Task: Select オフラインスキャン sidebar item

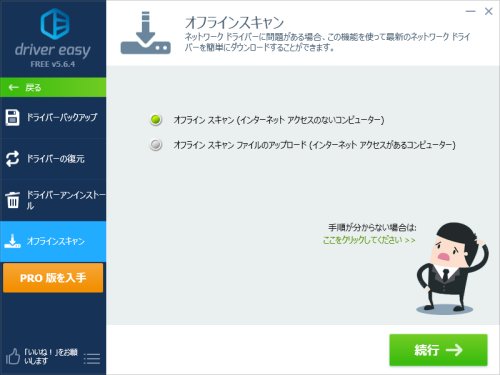Action: click(x=53, y=241)
